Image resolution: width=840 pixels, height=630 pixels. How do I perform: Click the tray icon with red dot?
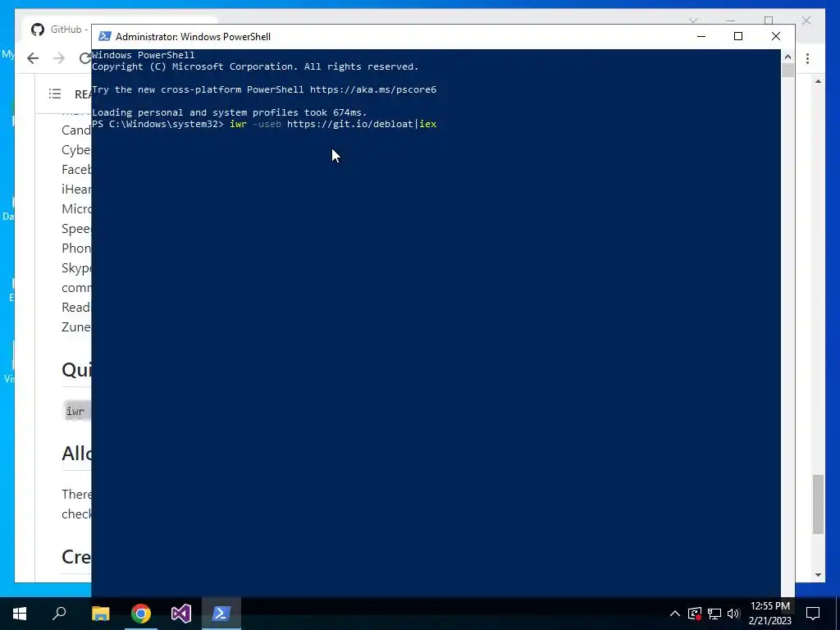[x=694, y=614]
